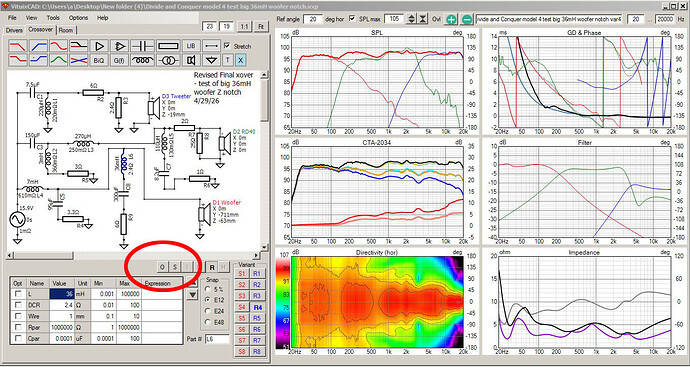Add overlay with green plus button
The height and width of the screenshot is (367, 690).
pyautogui.click(x=451, y=19)
